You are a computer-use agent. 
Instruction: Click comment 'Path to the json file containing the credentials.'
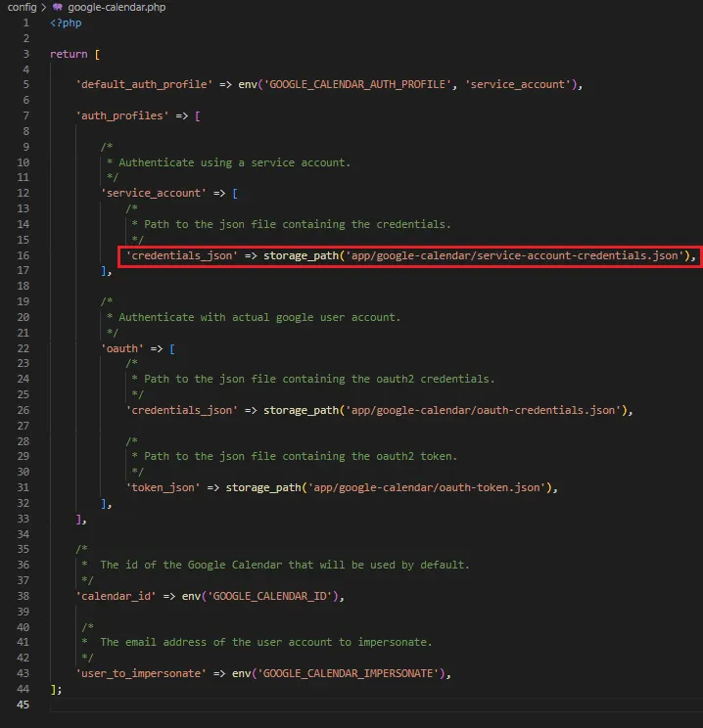(298, 224)
